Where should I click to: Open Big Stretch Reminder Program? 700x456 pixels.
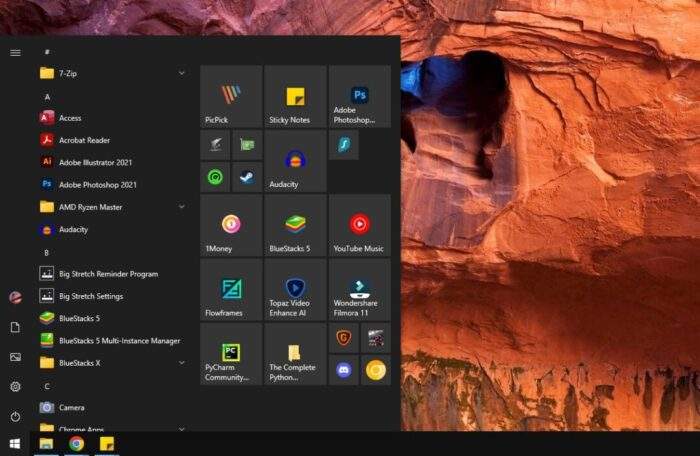click(x=112, y=274)
